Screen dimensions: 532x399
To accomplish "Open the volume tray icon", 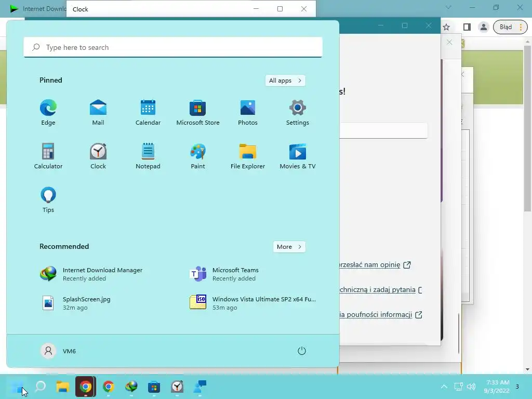I will coord(471,387).
